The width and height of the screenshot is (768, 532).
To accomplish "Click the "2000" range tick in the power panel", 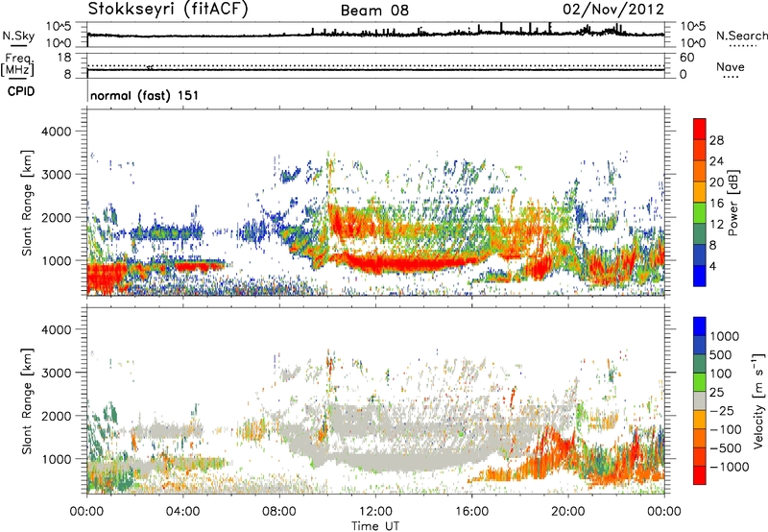I will point(56,217).
